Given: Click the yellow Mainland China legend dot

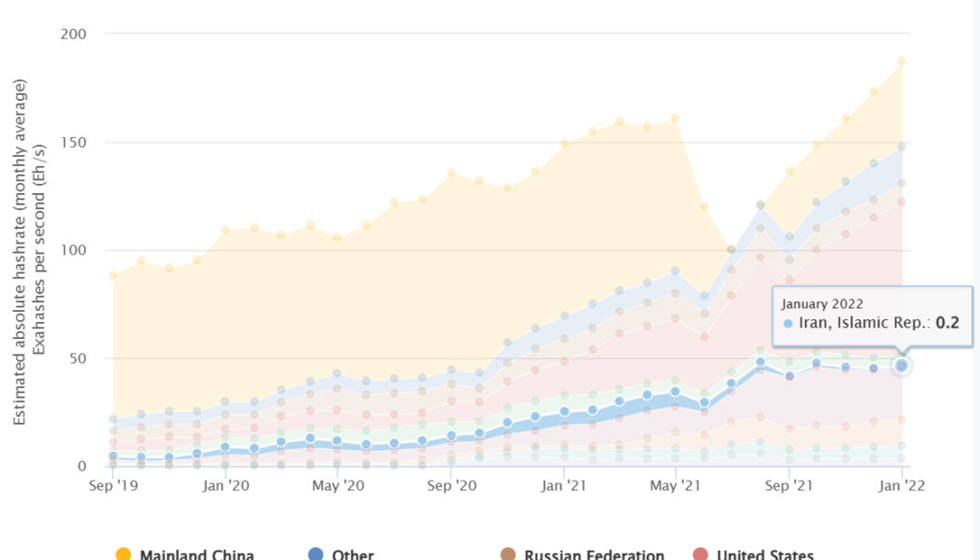Looking at the screenshot, I should 122,554.
